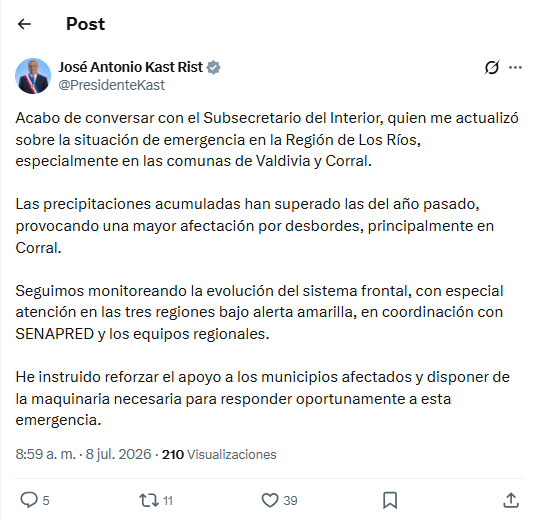
Task: Open José Antonio Kast Rist's profile photo
Action: [x=33, y=76]
